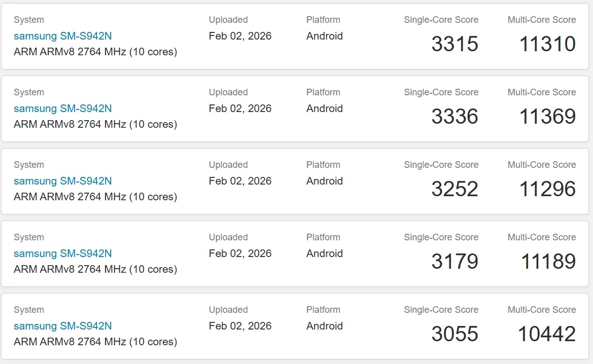Click the ARM ARMv8 description in top result
Image resolution: width=593 pixels, height=364 pixels.
click(x=94, y=52)
